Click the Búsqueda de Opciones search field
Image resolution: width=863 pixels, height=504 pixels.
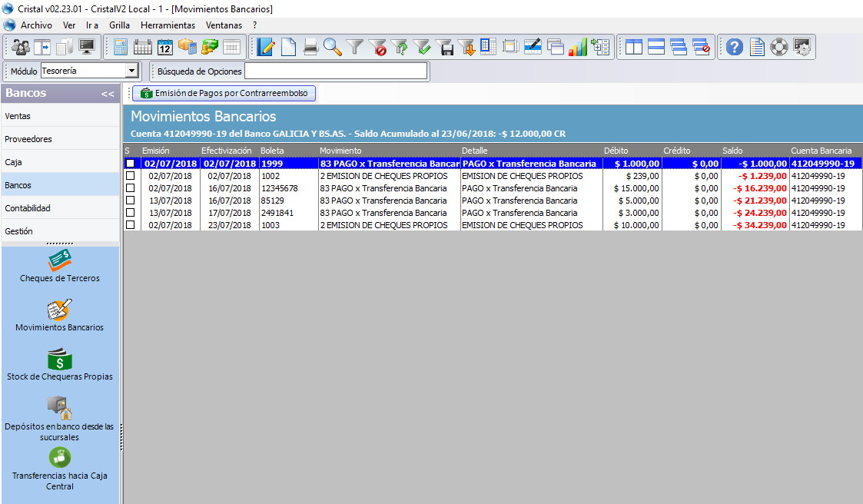(x=335, y=71)
